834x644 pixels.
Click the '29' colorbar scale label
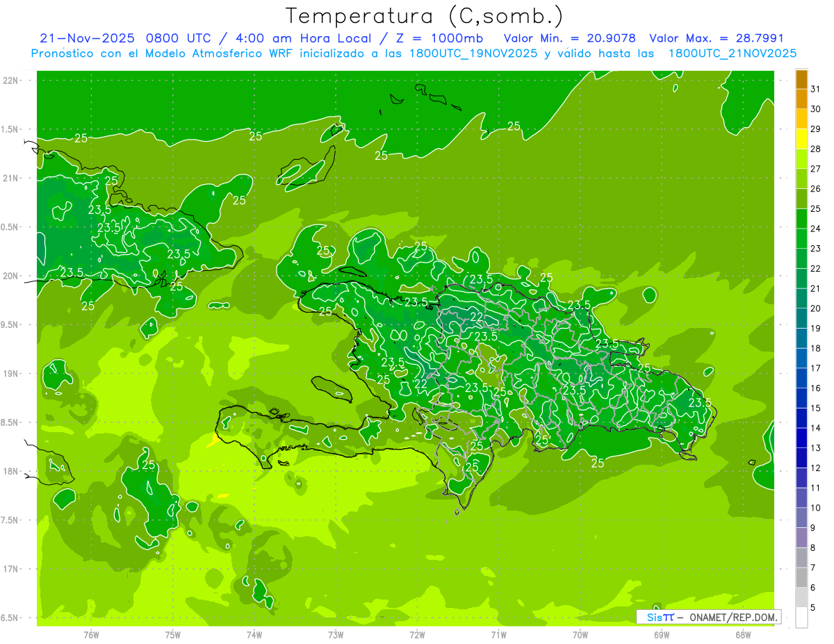click(815, 129)
